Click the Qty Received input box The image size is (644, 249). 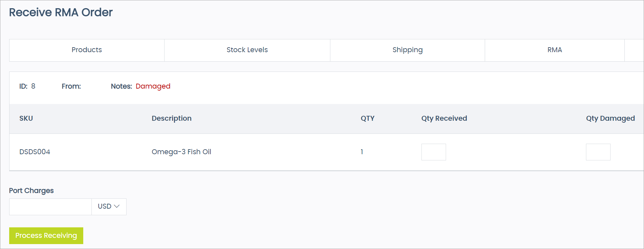click(433, 152)
